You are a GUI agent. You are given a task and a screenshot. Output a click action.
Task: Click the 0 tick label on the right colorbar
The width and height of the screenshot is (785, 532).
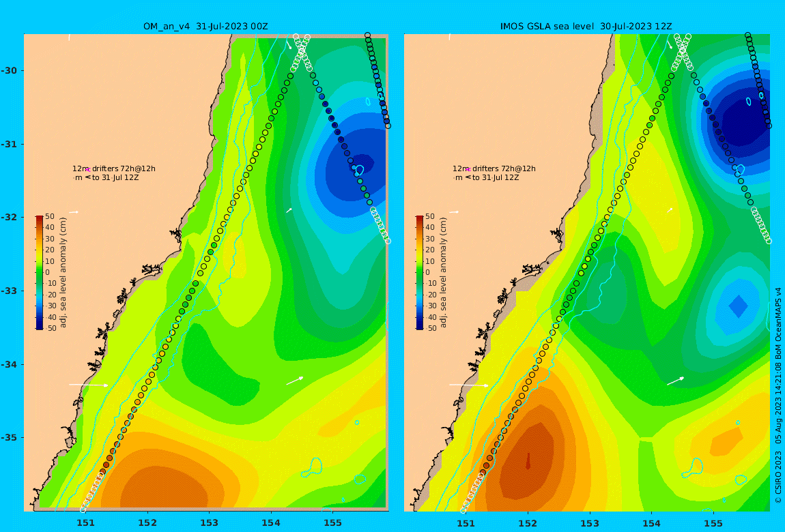click(428, 273)
